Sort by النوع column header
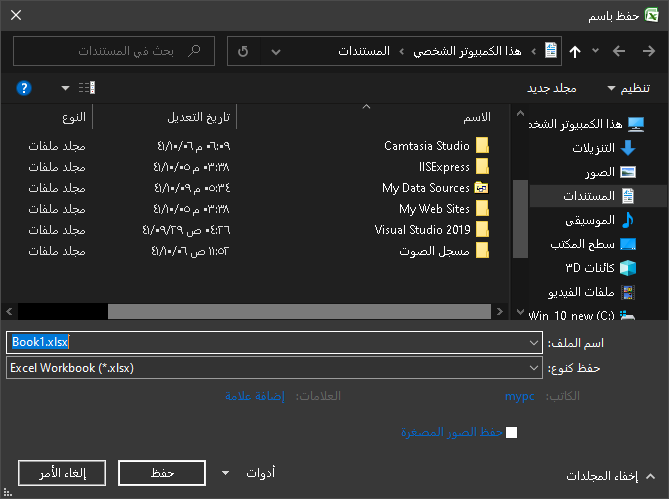Image resolution: width=669 pixels, height=499 pixels. (x=74, y=117)
